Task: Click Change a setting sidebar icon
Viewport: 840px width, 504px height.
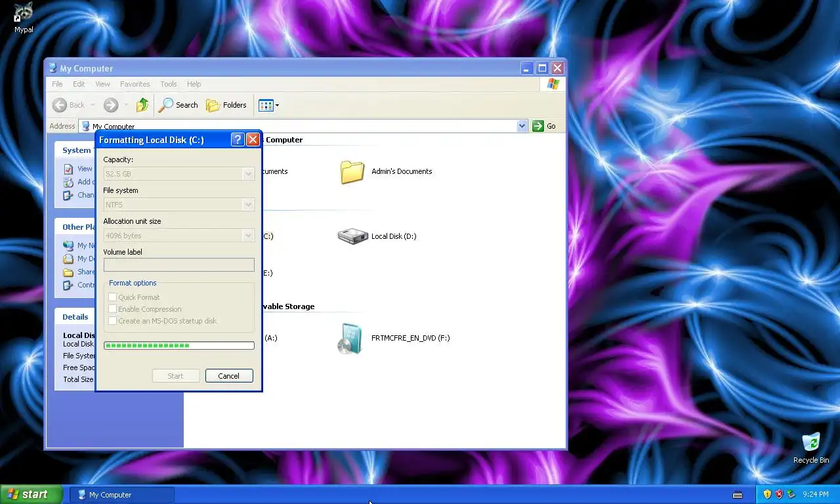Action: coord(68,195)
